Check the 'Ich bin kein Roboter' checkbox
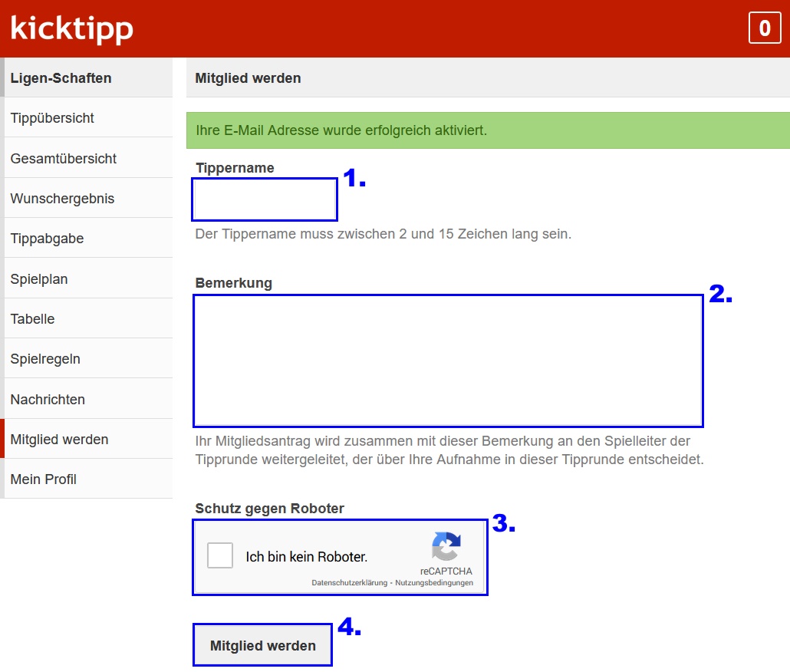 pos(220,555)
